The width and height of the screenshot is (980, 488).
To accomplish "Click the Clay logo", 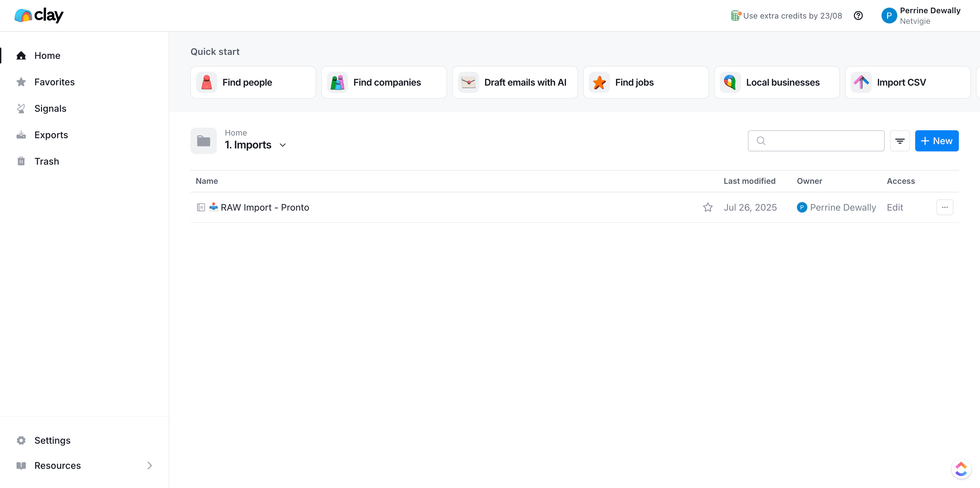I will pos(39,15).
